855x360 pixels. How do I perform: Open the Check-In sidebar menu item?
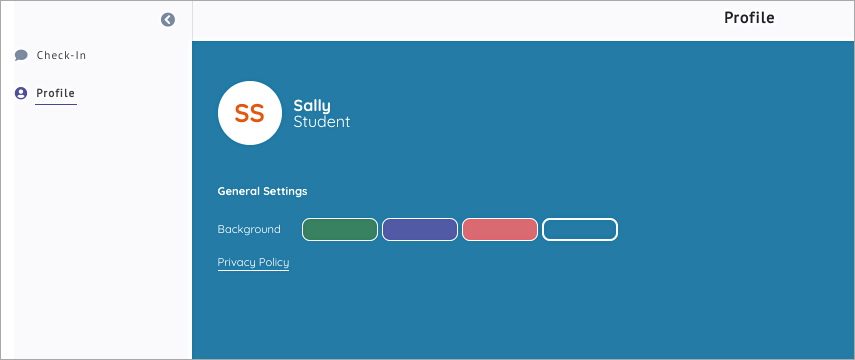(x=61, y=55)
